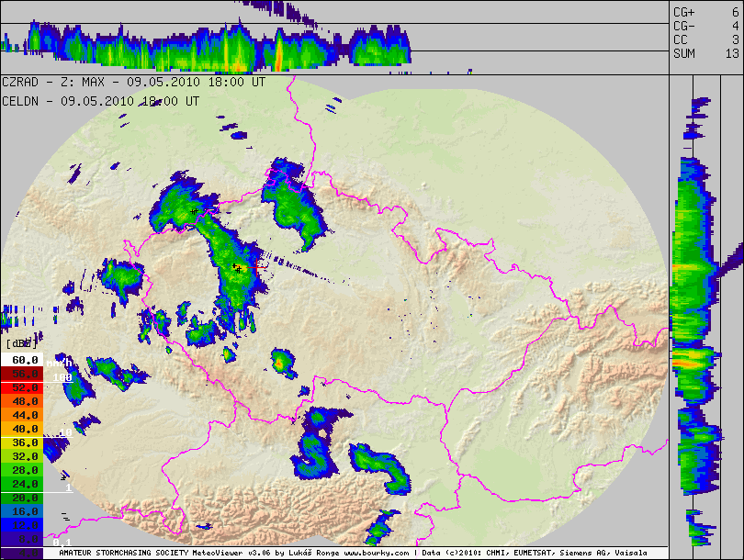
Task: Click the 32.0 dBZ legend swatch
Action: click(x=22, y=456)
